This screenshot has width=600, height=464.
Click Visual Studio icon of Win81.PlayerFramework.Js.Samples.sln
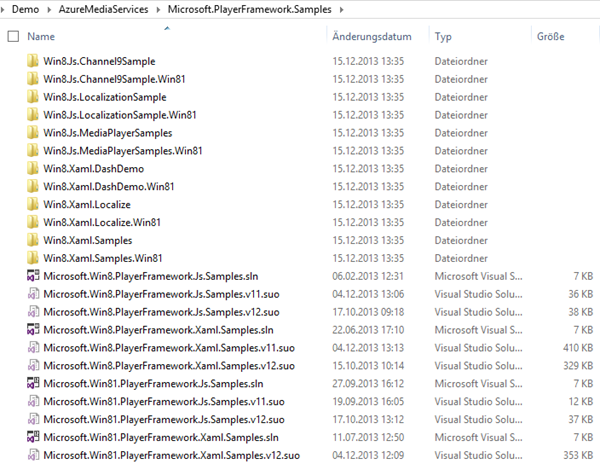(33, 383)
